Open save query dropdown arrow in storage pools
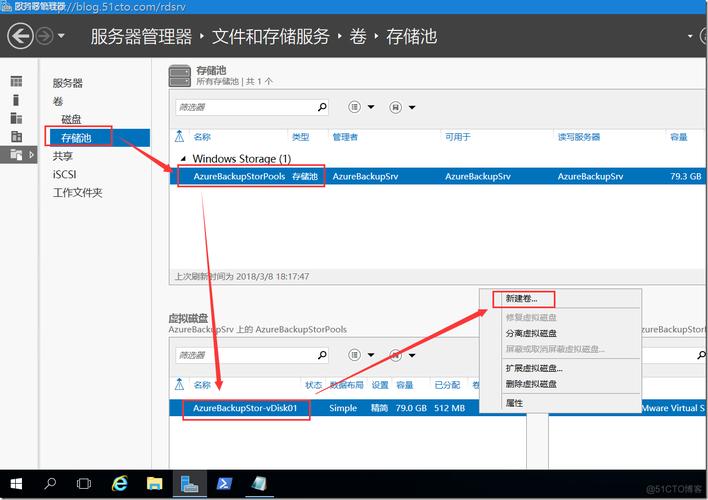 (x=412, y=107)
